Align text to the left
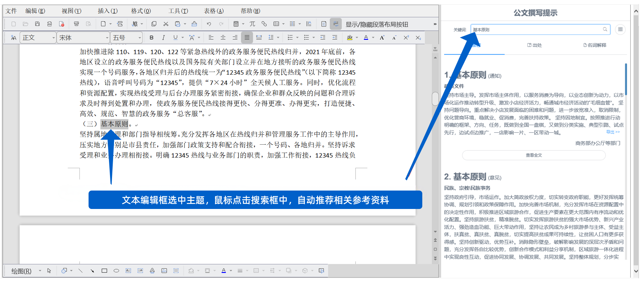Screen dimensions: 644x288 (211, 38)
